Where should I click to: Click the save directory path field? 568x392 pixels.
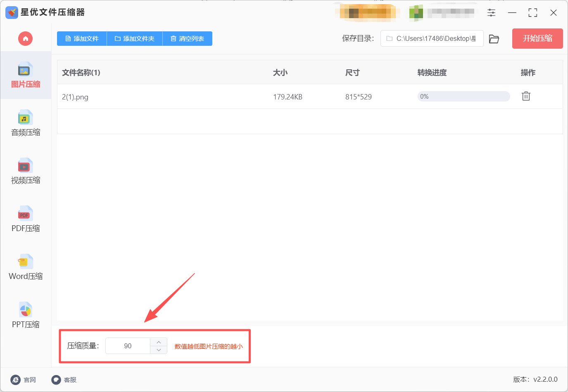[x=432, y=38]
